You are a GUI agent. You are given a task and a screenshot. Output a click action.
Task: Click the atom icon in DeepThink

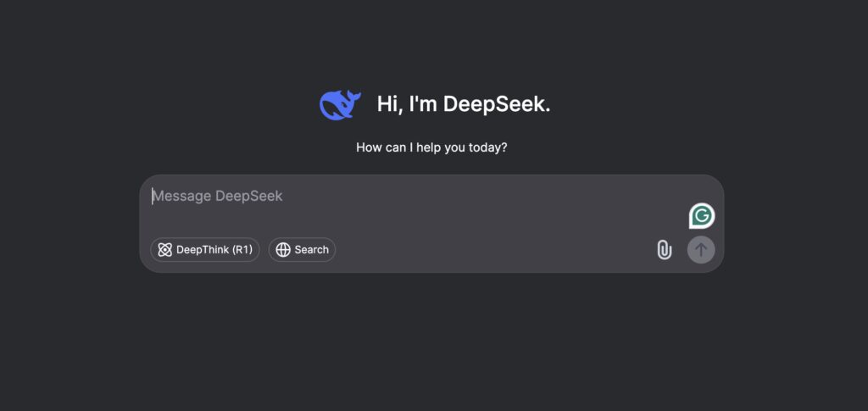(x=164, y=250)
